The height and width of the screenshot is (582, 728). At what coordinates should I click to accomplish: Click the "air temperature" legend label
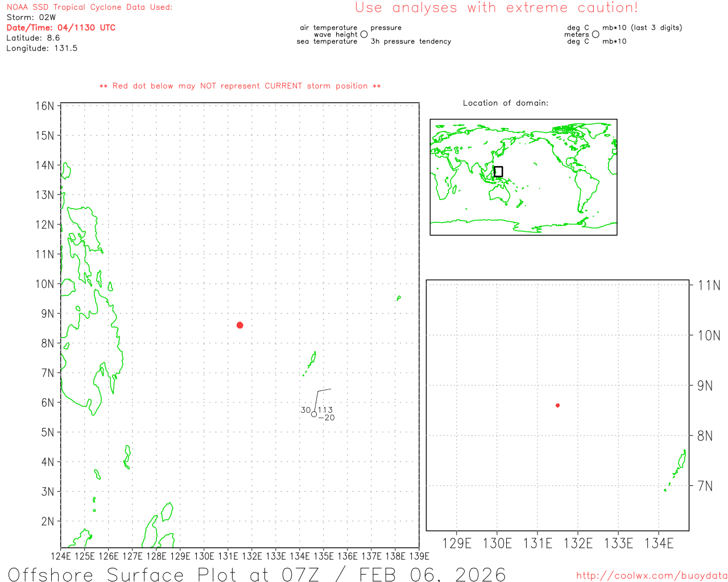[x=329, y=28]
